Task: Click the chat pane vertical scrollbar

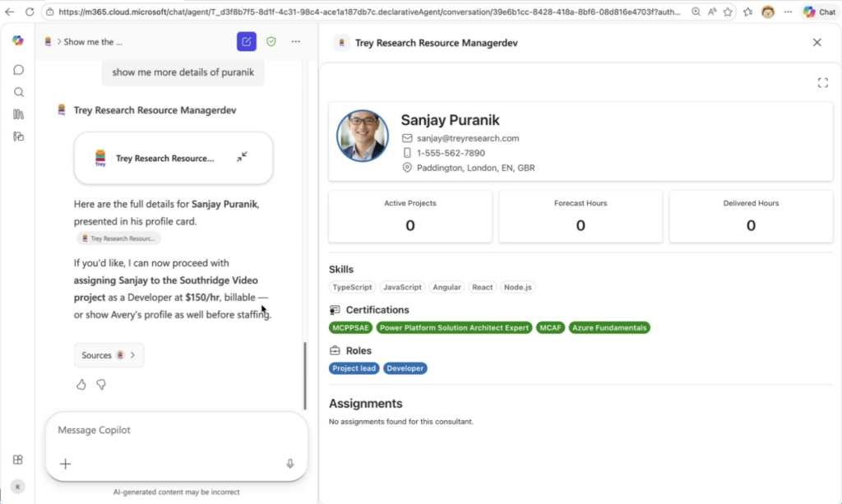Action: click(x=305, y=374)
